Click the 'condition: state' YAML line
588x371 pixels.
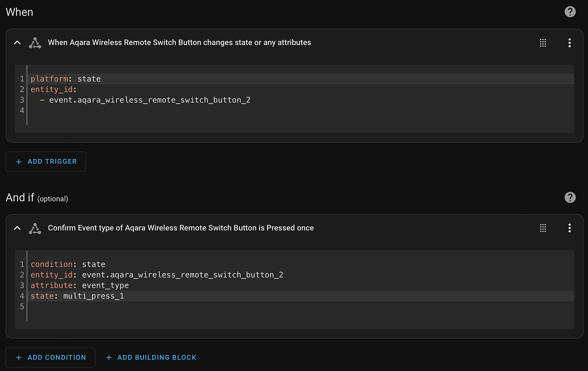pyautogui.click(x=68, y=264)
